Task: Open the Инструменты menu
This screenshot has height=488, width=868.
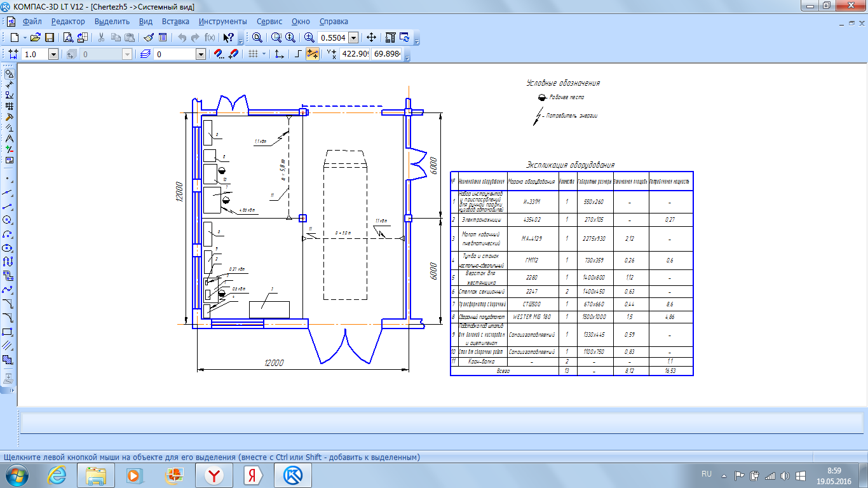Action: [x=223, y=21]
